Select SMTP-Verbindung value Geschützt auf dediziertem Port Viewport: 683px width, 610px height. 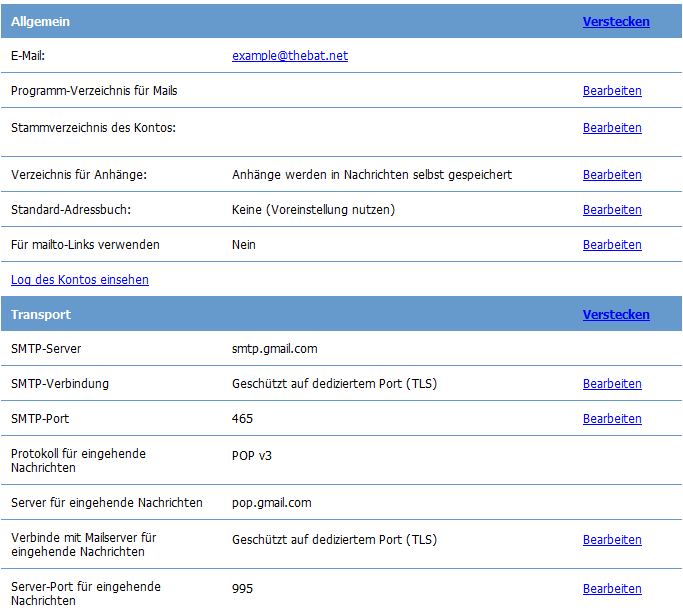(334, 383)
